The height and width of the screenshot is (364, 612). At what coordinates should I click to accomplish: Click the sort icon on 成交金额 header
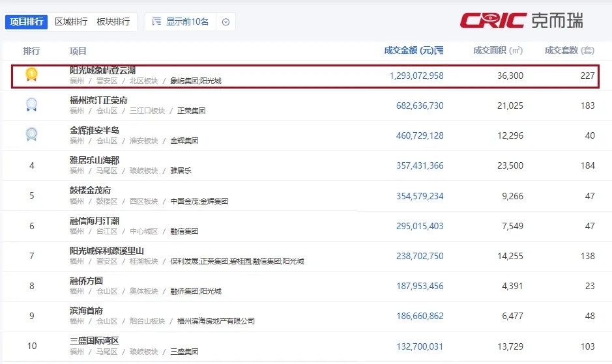pyautogui.click(x=439, y=50)
